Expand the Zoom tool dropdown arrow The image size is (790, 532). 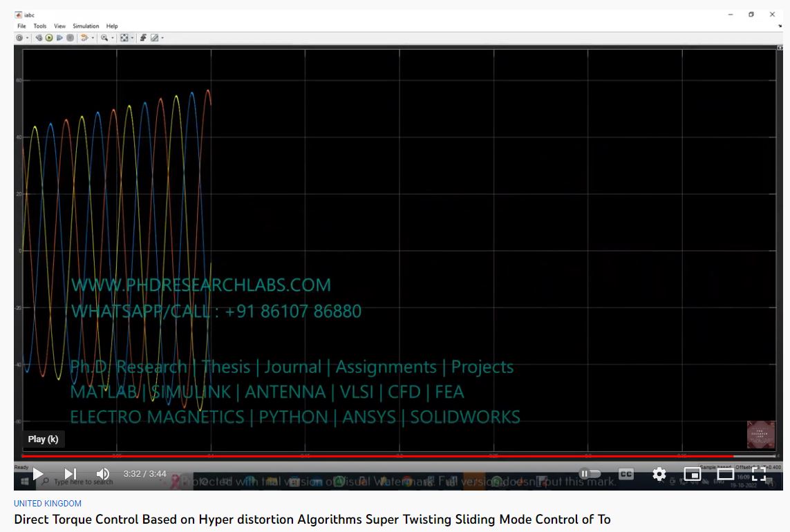click(x=113, y=38)
